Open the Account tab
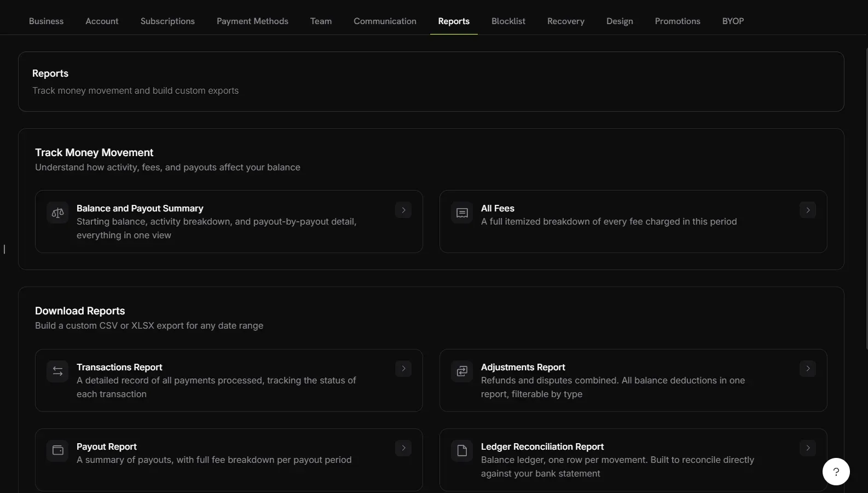 tap(102, 21)
